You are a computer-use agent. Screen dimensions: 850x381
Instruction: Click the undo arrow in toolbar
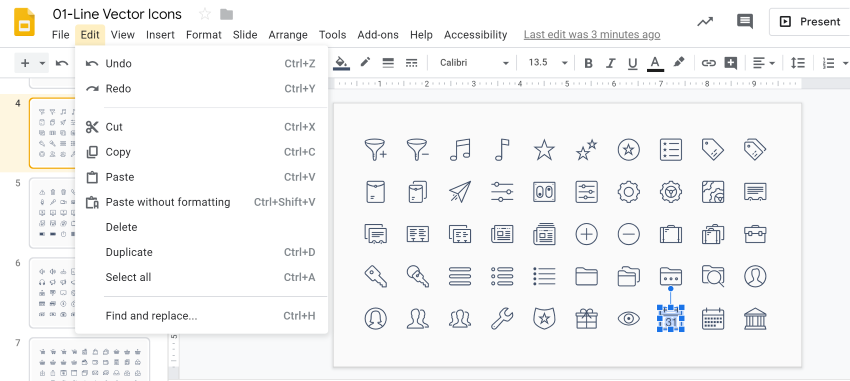pos(62,63)
